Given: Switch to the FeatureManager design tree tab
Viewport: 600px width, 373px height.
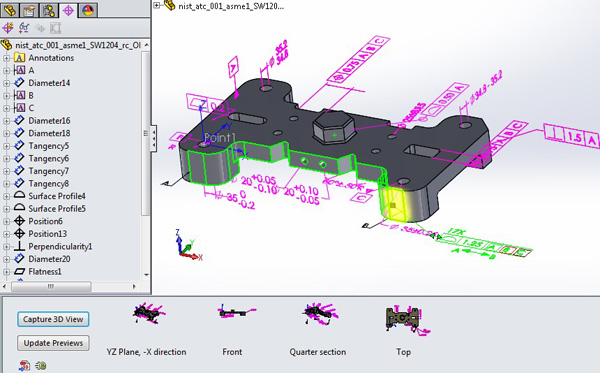Looking at the screenshot, I should (x=9, y=10).
